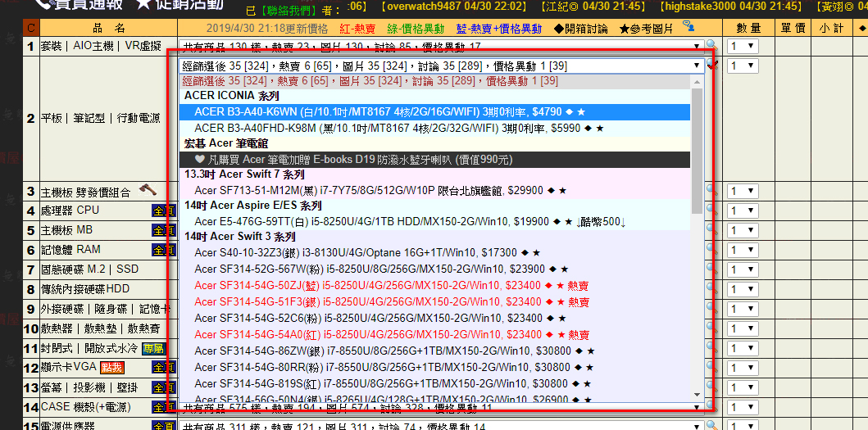Click the magnifier icon for 記憶體 RAM row
Screen dimensions: 868x430
712,250
